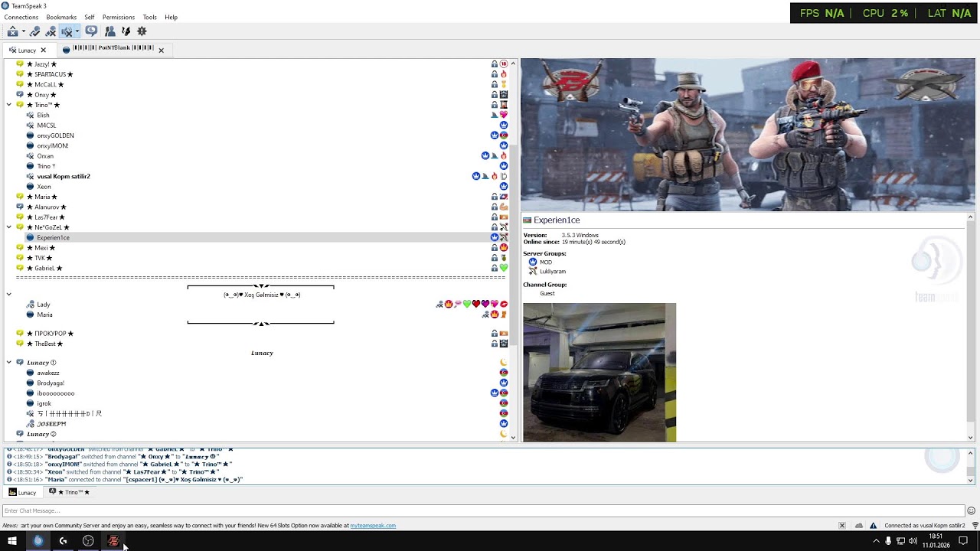980x551 pixels.
Task: Close the Lunacy server tab
Action: pyautogui.click(x=43, y=51)
